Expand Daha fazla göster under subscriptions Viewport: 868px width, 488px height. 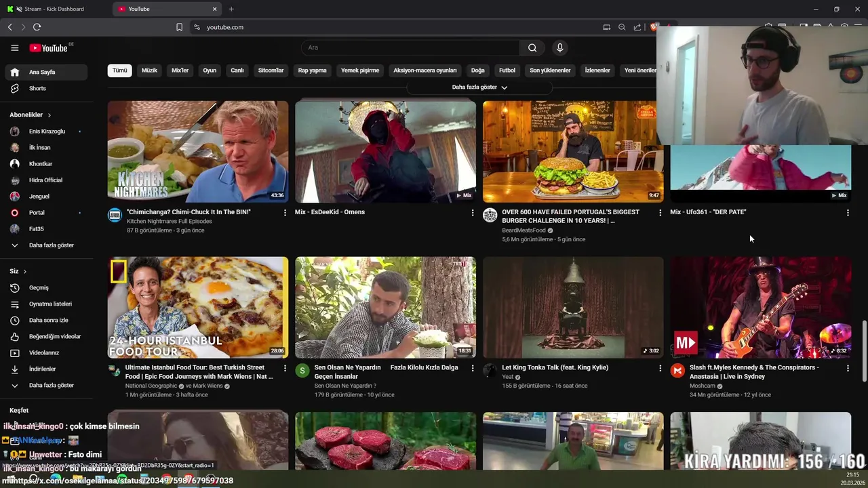pos(46,245)
